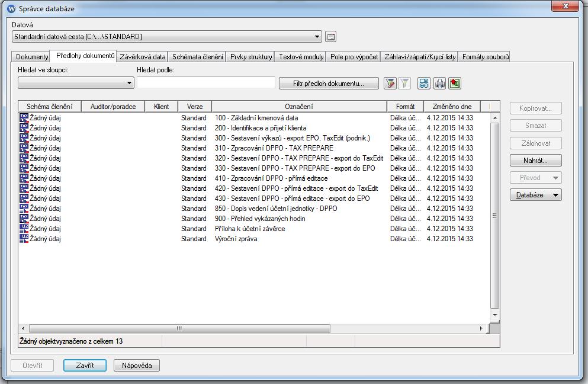The height and width of the screenshot is (384, 588).
Task: Click the Zavřít button
Action: point(85,365)
